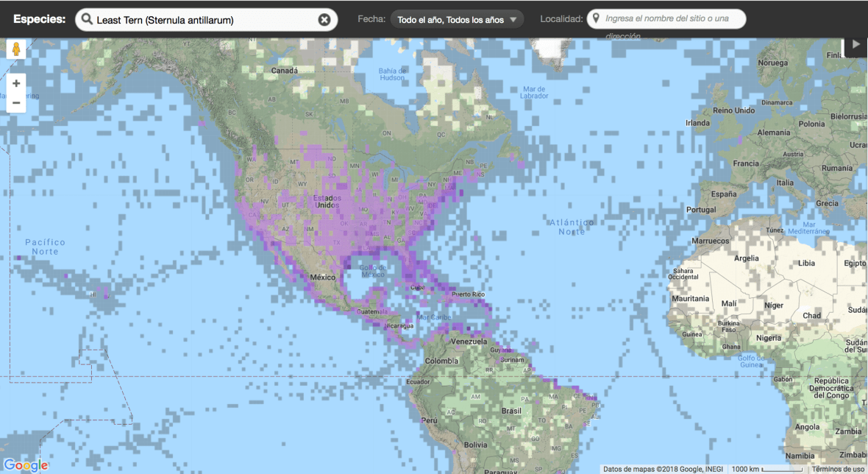
Task: Open Street View with the yellow Pegman icon
Action: [x=16, y=49]
